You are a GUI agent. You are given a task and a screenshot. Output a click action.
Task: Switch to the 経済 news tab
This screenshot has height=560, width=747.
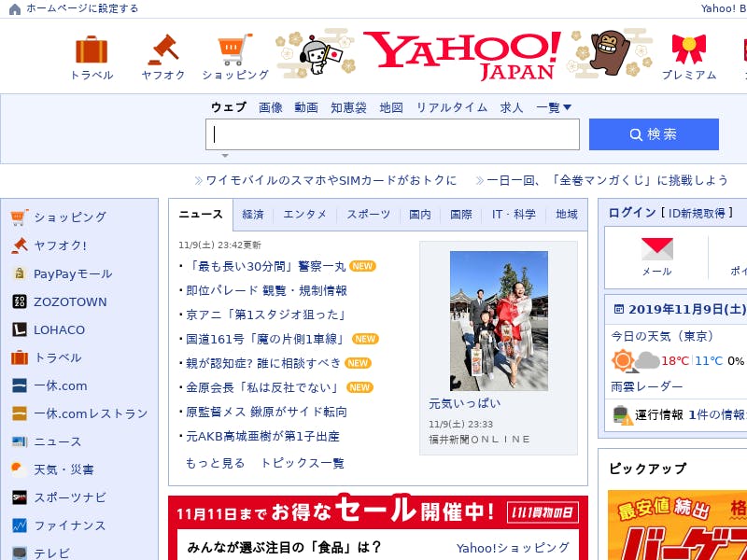pos(252,215)
